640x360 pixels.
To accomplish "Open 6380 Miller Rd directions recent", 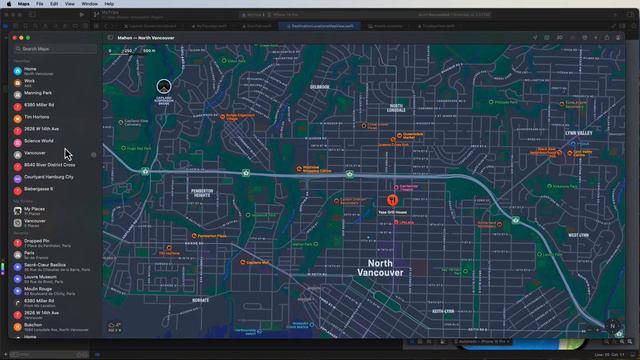I will (x=55, y=303).
